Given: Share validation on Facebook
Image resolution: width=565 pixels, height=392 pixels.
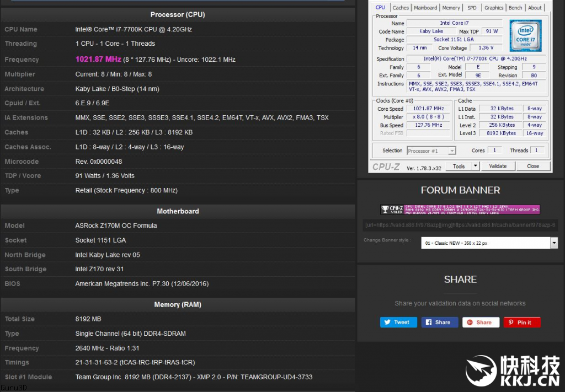Looking at the screenshot, I should coord(439,323).
